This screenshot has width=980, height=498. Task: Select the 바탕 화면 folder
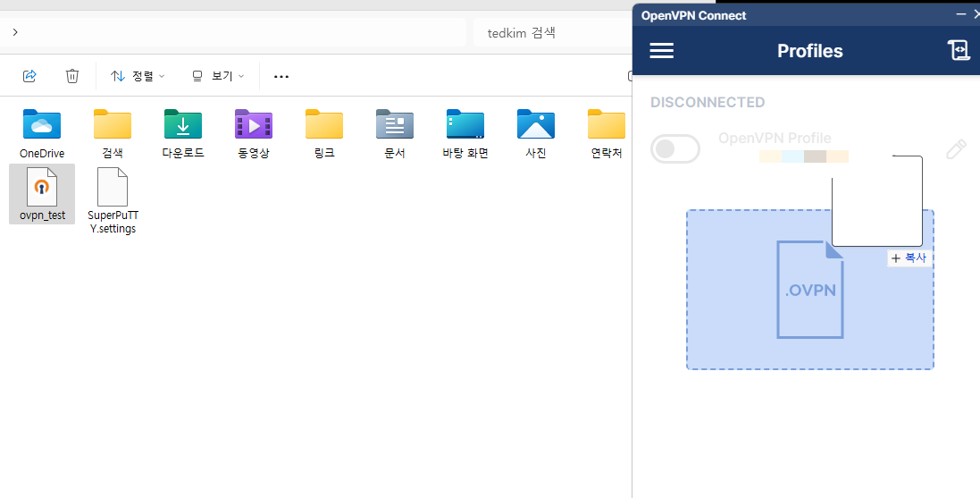(465, 133)
